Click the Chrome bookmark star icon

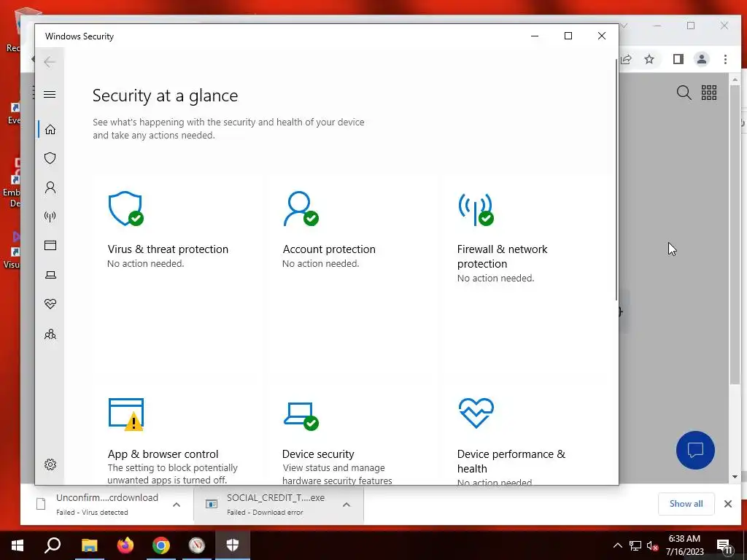[649, 59]
